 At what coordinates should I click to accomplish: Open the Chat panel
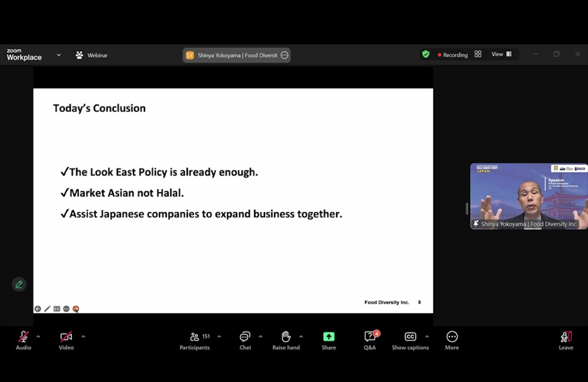[x=245, y=340]
